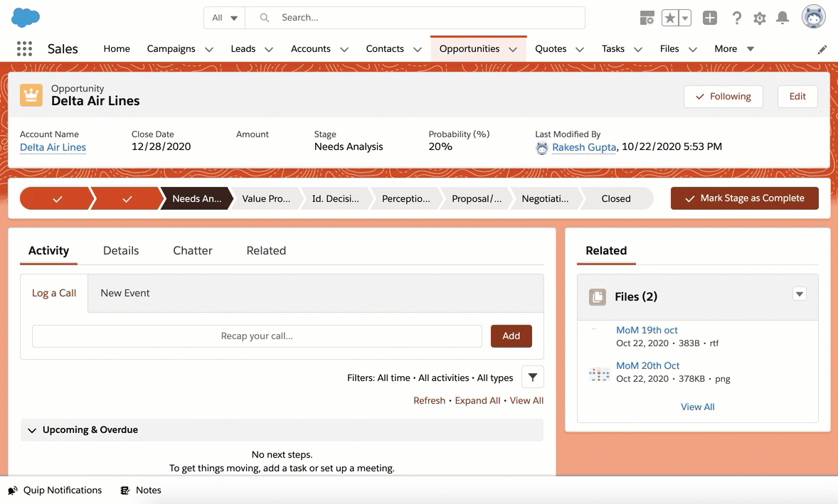Open the Help question mark icon
Screen dimensions: 838x504
[x=736, y=18]
